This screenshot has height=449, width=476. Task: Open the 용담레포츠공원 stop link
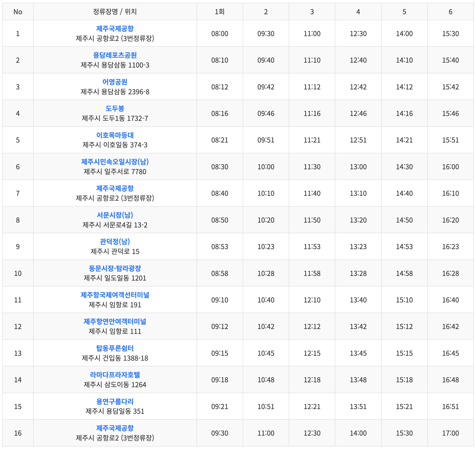(x=115, y=55)
